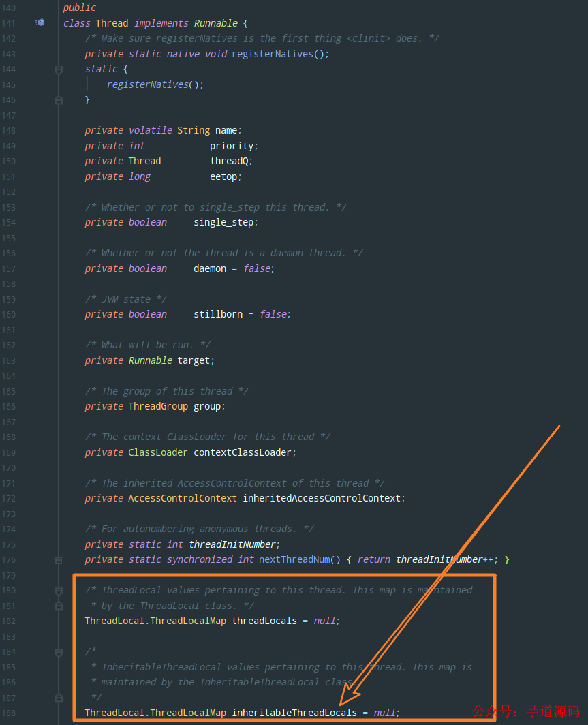Collapse the static initializer block fold marker
The image size is (588, 725).
coord(58,69)
